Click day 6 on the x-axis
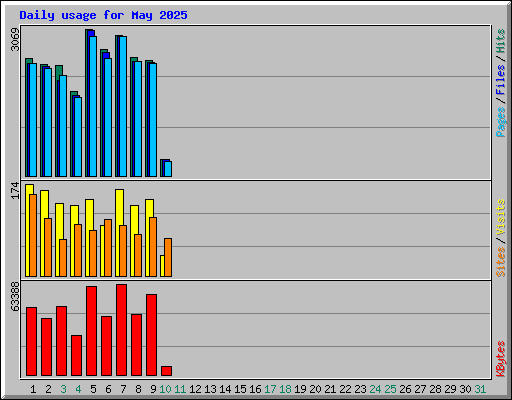 [x=108, y=389]
